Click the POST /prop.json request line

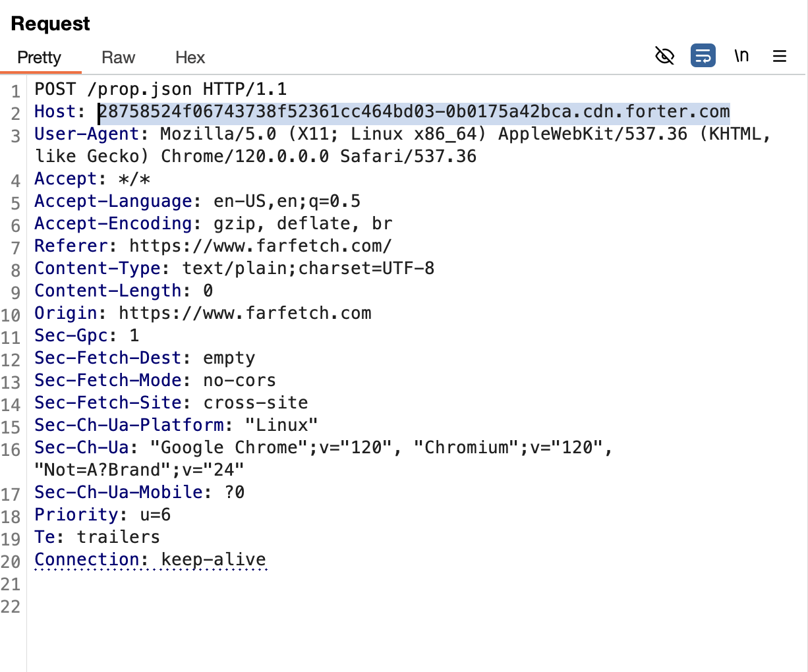point(160,89)
